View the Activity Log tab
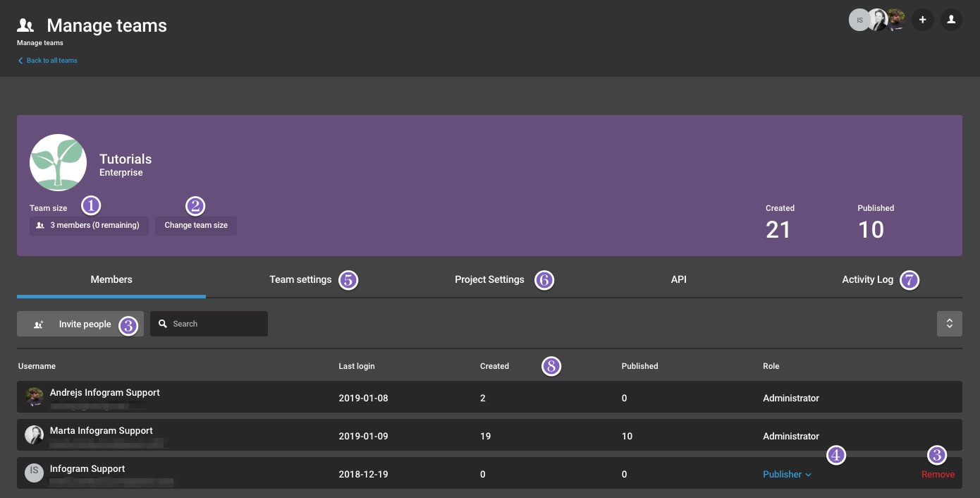 867,280
